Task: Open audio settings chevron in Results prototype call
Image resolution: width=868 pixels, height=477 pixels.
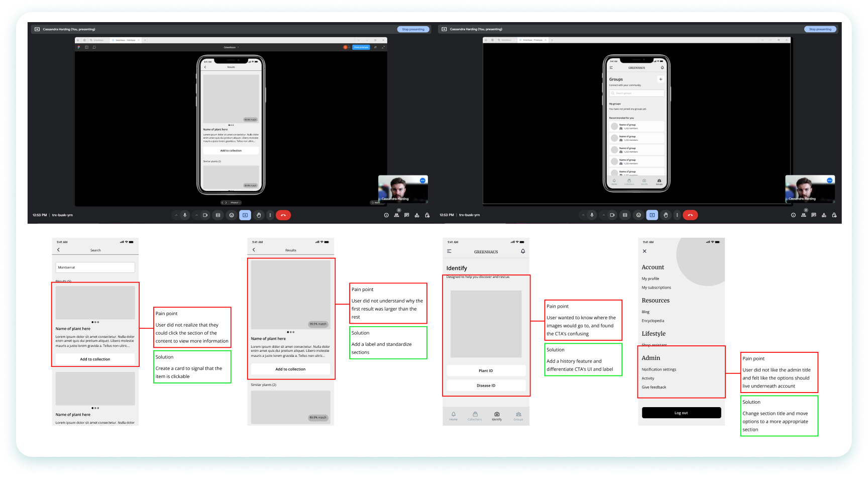Action: (176, 215)
